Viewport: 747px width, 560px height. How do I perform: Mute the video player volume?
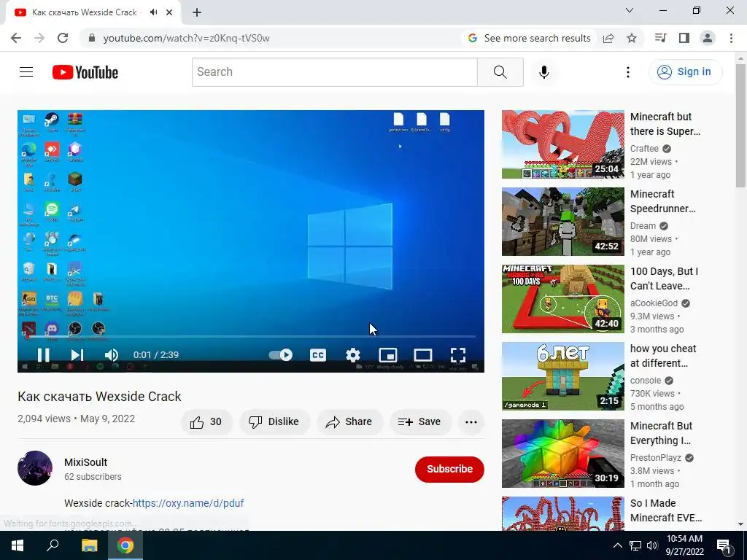coord(112,355)
